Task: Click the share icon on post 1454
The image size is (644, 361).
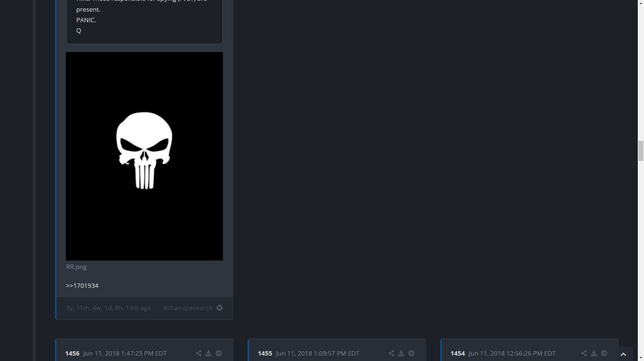Action: point(584,353)
